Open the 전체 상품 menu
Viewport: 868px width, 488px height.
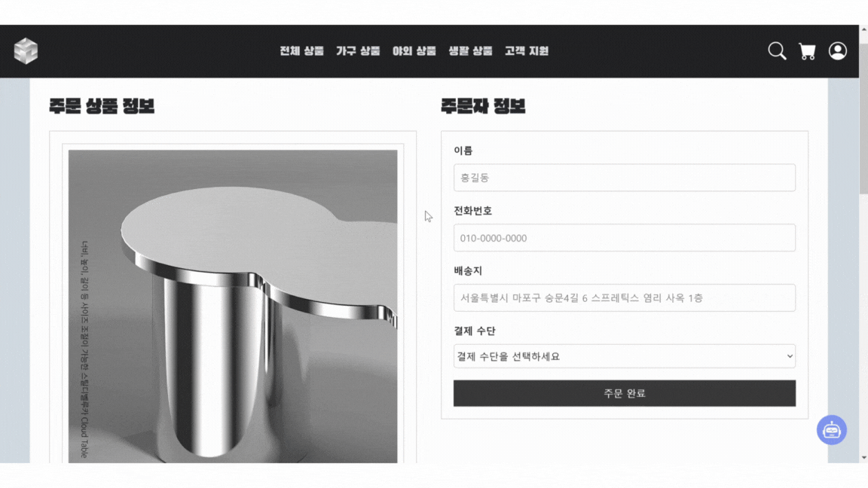(x=301, y=51)
